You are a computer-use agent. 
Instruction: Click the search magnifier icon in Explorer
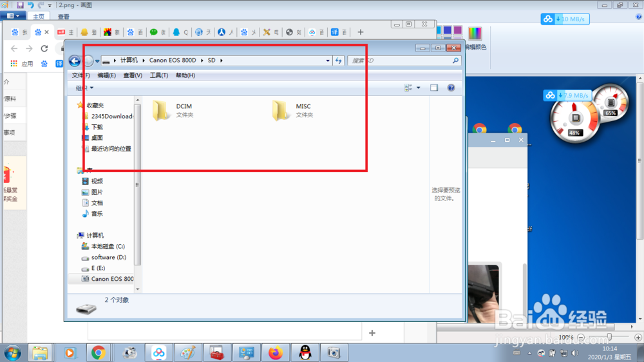[x=455, y=61]
